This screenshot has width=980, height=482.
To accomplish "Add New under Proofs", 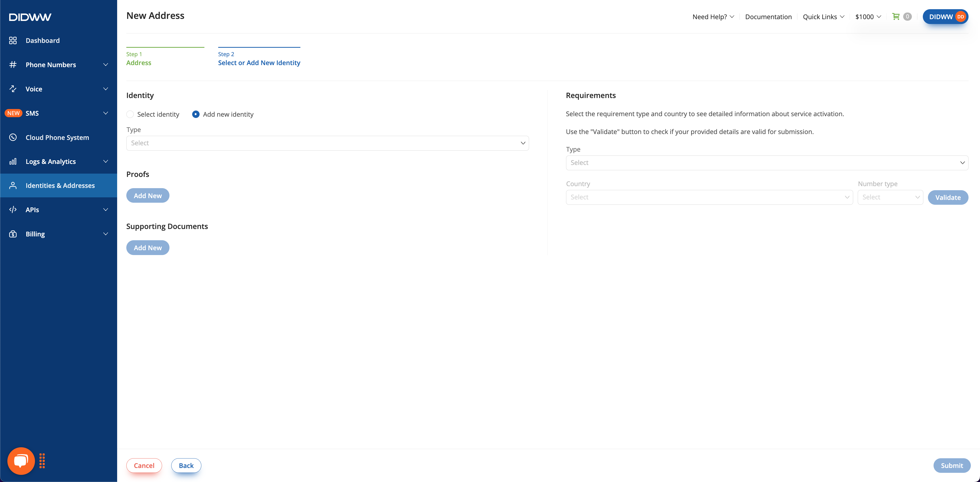I will click(148, 196).
